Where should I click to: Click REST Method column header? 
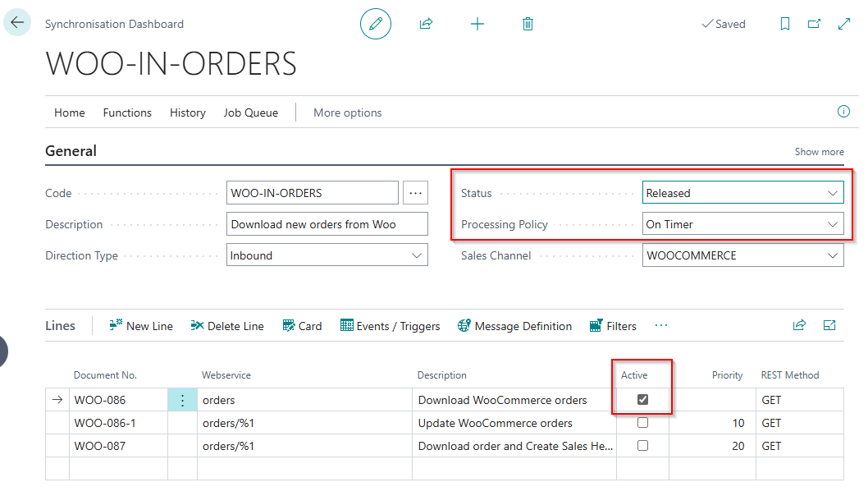pos(790,375)
